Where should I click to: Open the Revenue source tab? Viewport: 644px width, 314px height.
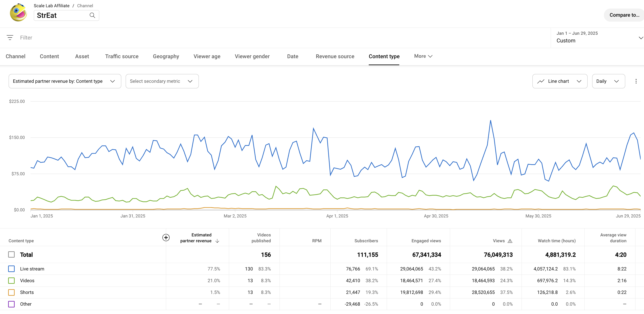pyautogui.click(x=335, y=56)
